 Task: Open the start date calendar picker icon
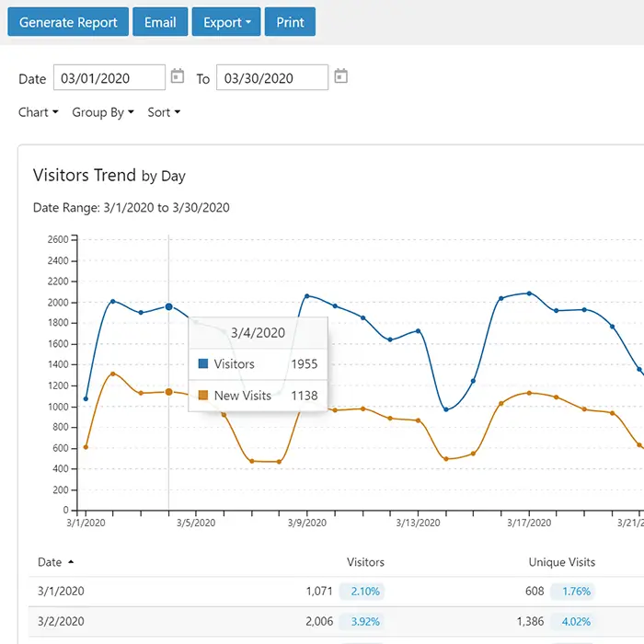point(178,77)
